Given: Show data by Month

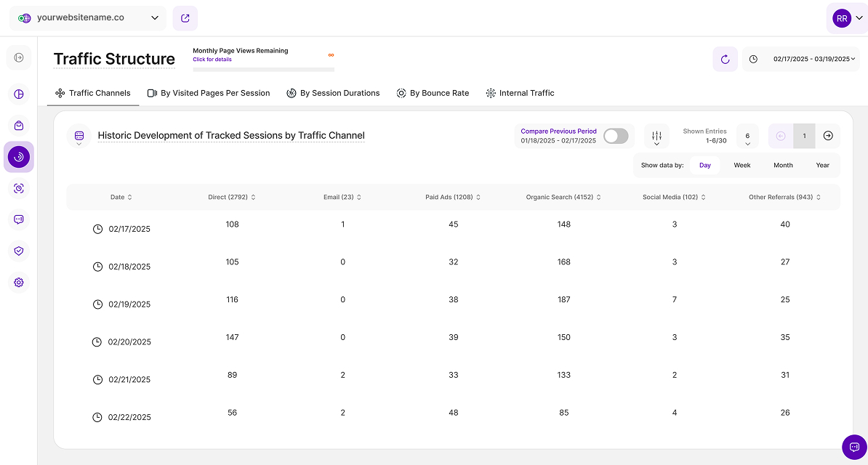Looking at the screenshot, I should 783,166.
